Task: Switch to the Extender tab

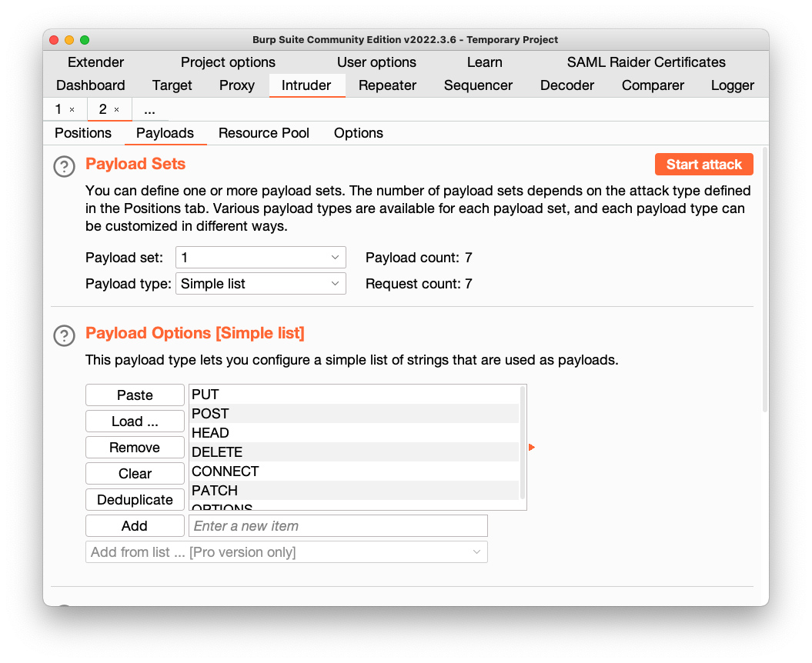Action: pyautogui.click(x=95, y=62)
